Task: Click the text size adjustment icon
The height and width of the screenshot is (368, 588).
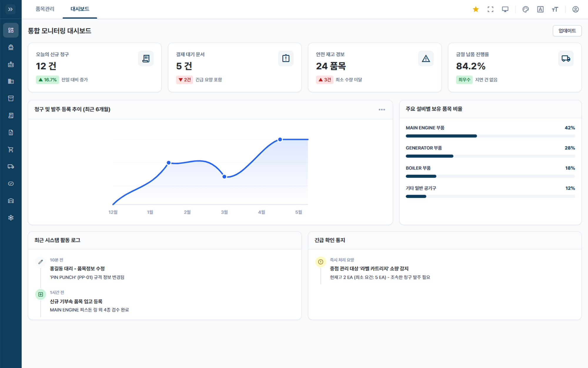Action: [x=555, y=9]
